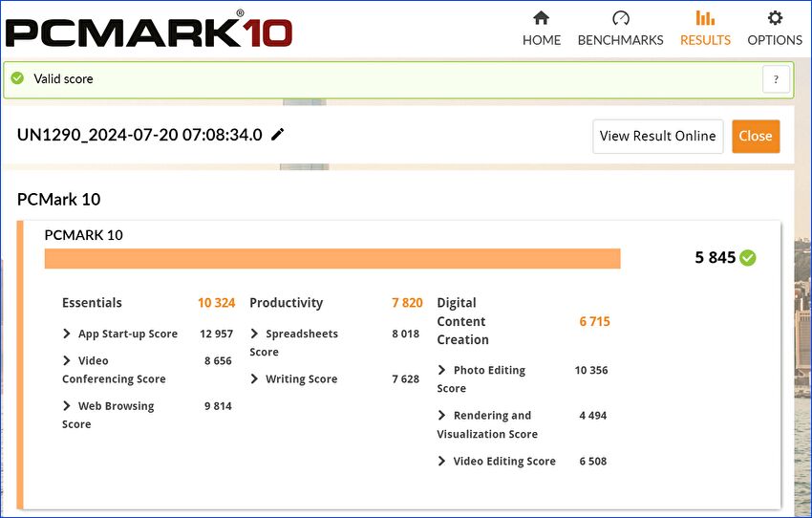Open Options using the gear icon
This screenshot has height=518, width=812.
(775, 18)
